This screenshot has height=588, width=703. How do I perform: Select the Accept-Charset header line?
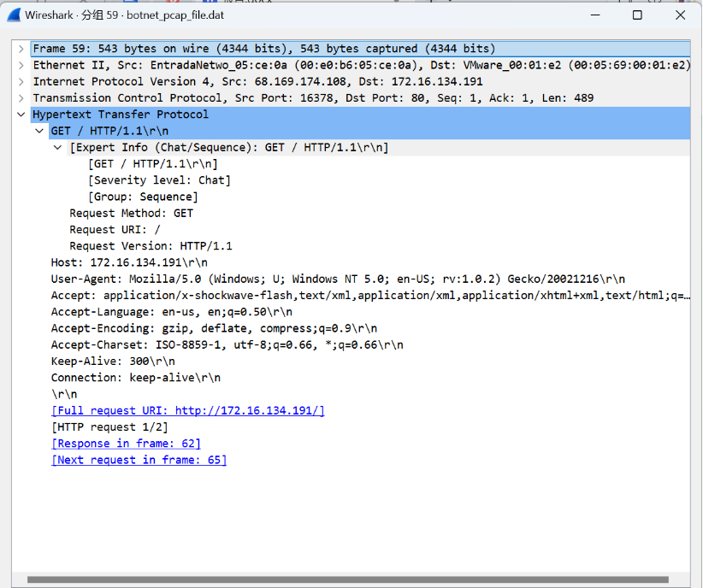[x=227, y=344]
